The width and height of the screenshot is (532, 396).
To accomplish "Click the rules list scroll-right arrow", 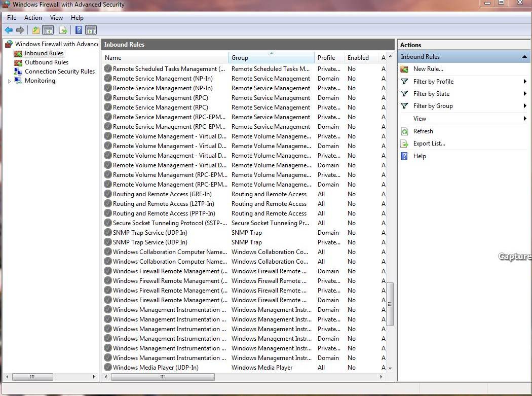I will [381, 377].
